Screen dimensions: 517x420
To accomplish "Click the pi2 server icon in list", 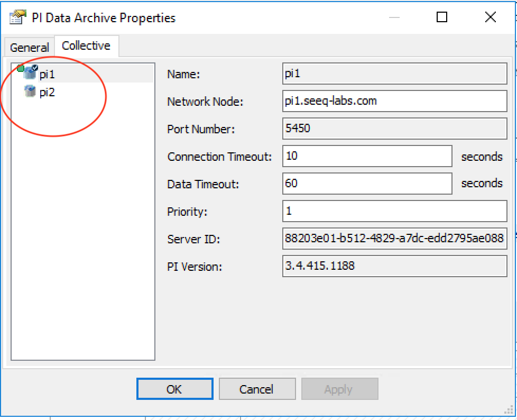I will pos(30,92).
